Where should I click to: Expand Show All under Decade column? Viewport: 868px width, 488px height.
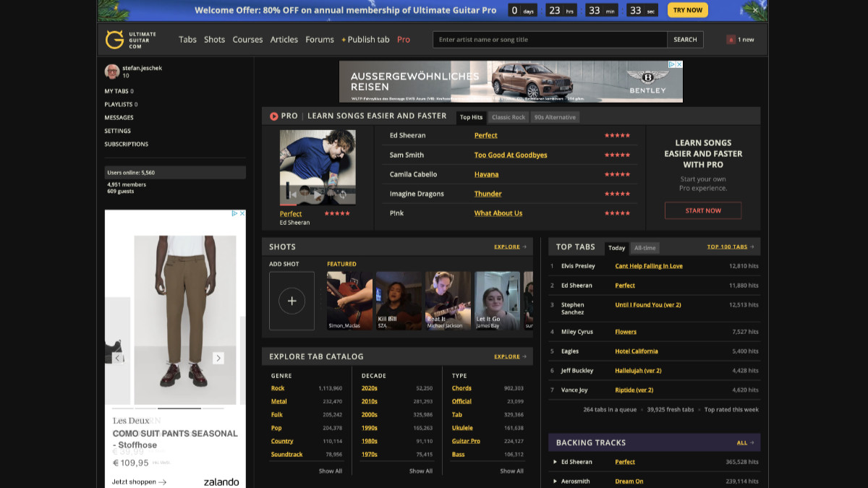click(x=421, y=471)
